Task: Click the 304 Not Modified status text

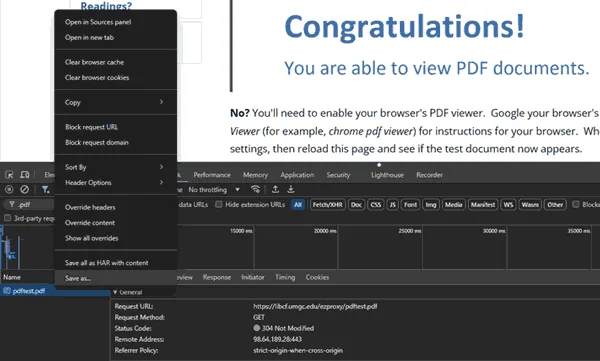Action: (x=288, y=328)
